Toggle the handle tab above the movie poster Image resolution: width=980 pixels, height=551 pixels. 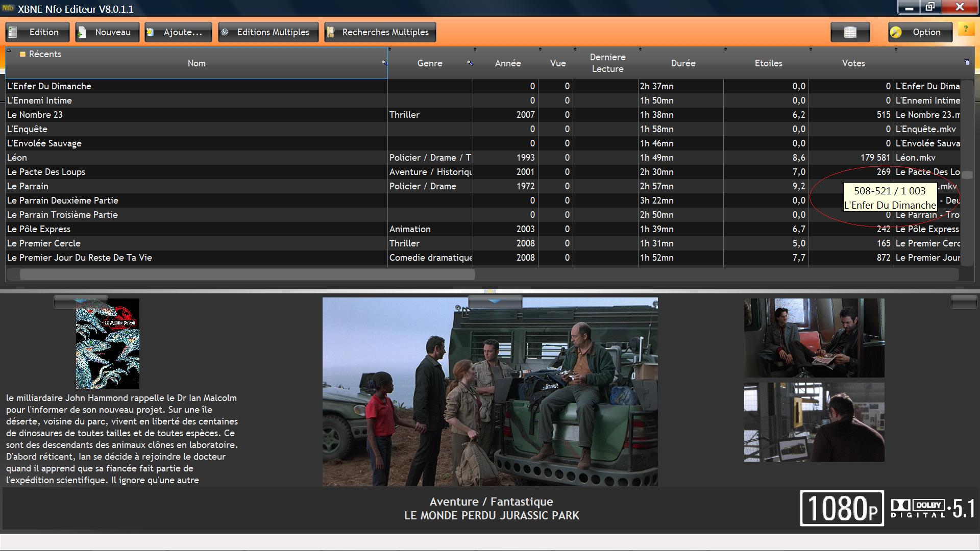(x=81, y=302)
